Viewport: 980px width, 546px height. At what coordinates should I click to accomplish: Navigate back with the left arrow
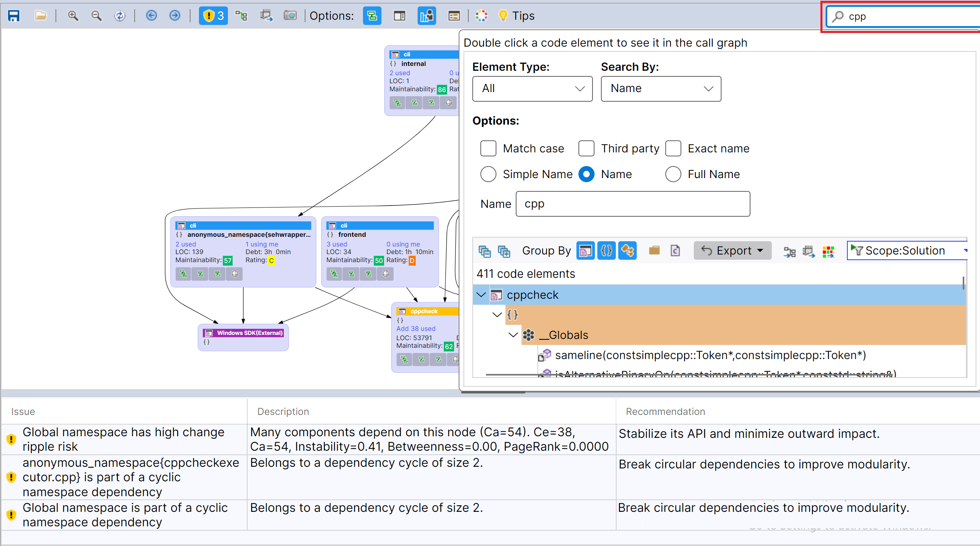coord(151,15)
